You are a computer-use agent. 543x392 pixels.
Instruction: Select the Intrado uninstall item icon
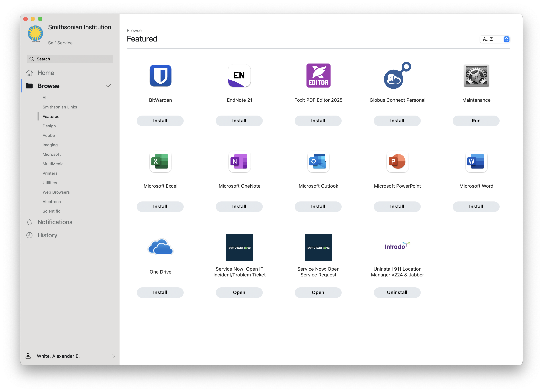tap(397, 246)
